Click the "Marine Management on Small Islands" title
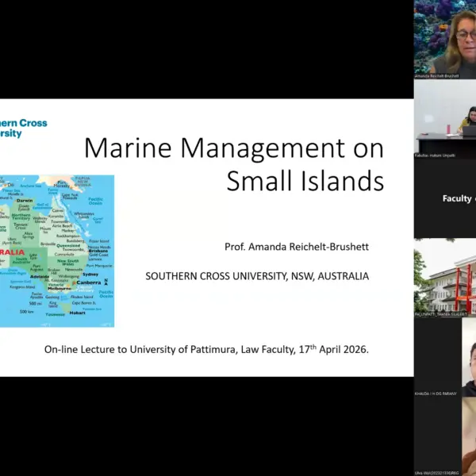Screen dimensions: 476x476 click(x=233, y=164)
